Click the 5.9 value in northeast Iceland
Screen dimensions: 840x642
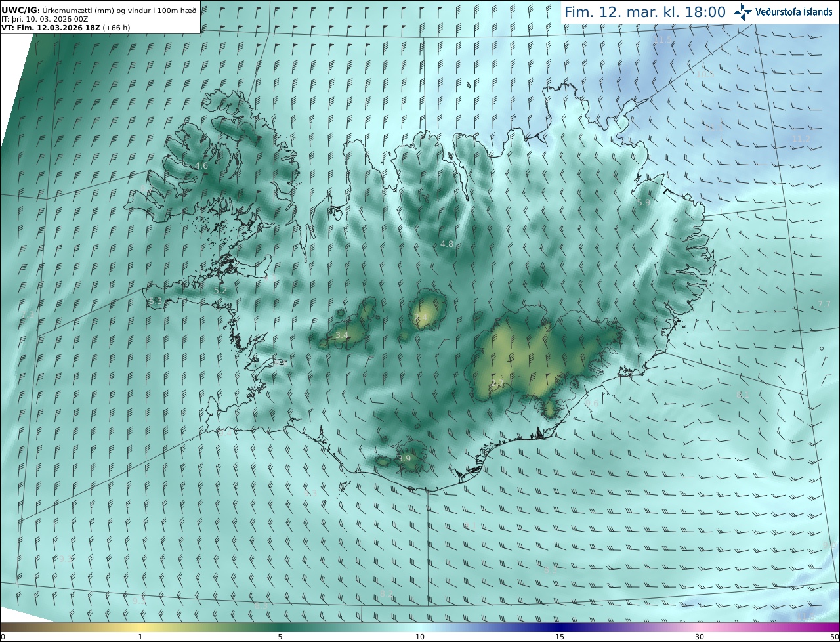644,203
